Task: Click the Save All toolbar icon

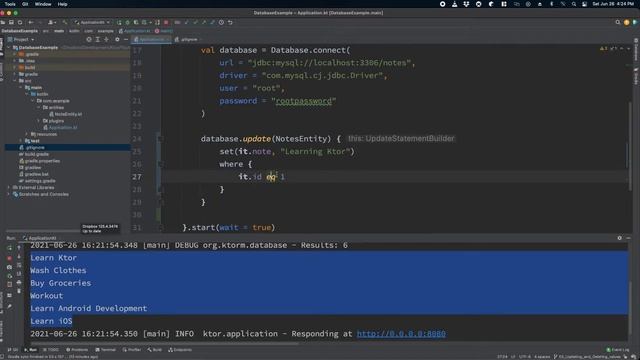Action: coord(11,22)
